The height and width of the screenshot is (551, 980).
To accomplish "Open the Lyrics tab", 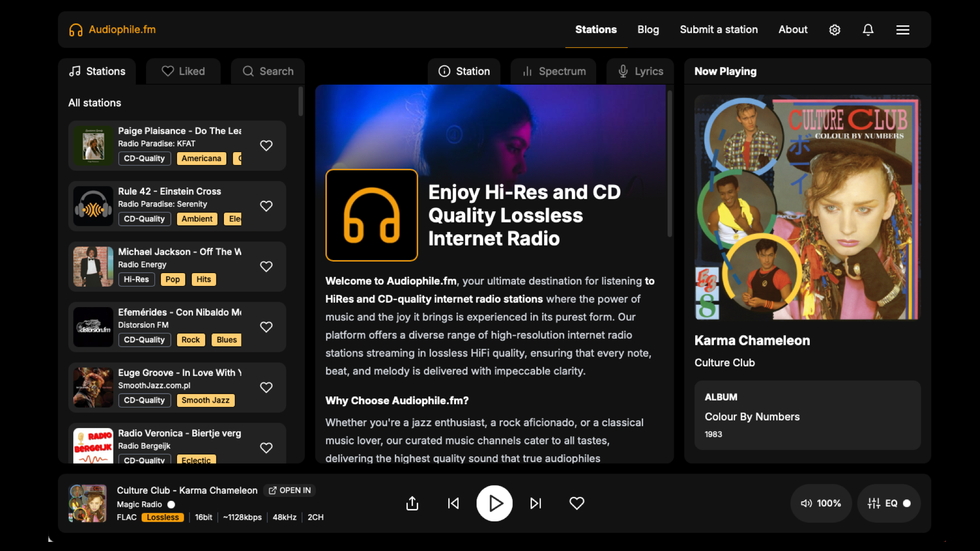I will (x=640, y=71).
